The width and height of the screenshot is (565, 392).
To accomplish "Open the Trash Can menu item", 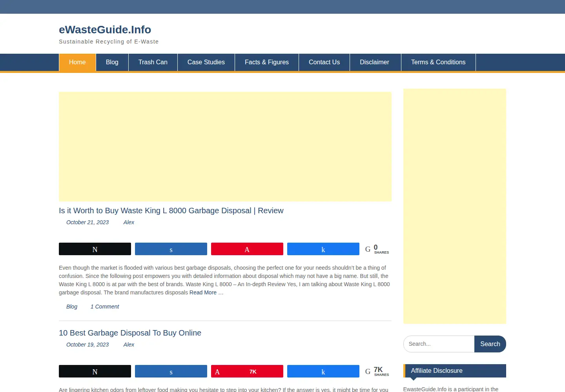I will [x=153, y=62].
